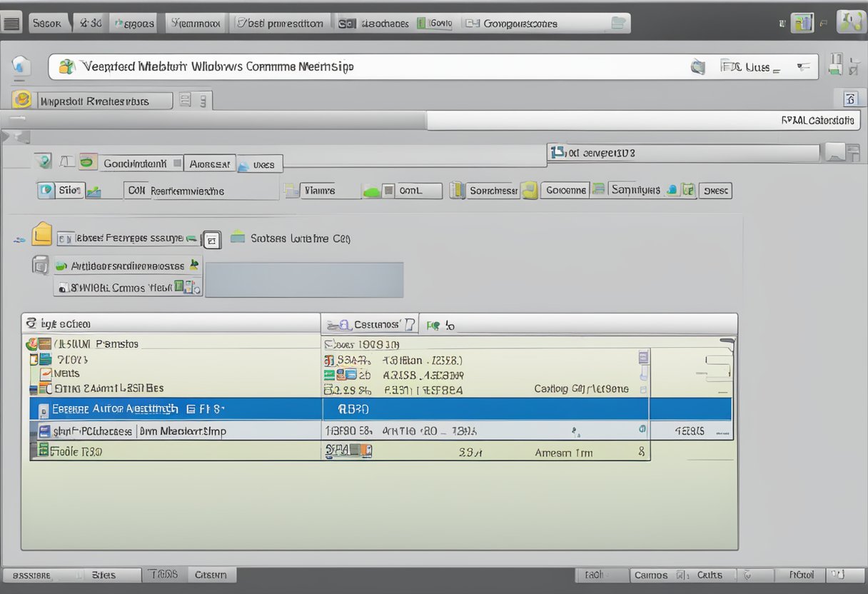
Task: Click the 'Sanmyiuas' toolbar button
Action: (x=635, y=190)
